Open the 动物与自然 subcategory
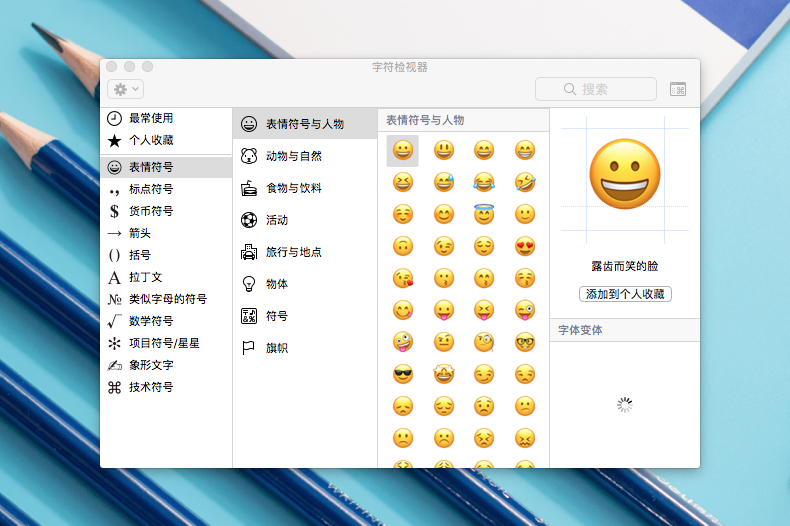Screen dimensions: 790x526 pos(305,156)
